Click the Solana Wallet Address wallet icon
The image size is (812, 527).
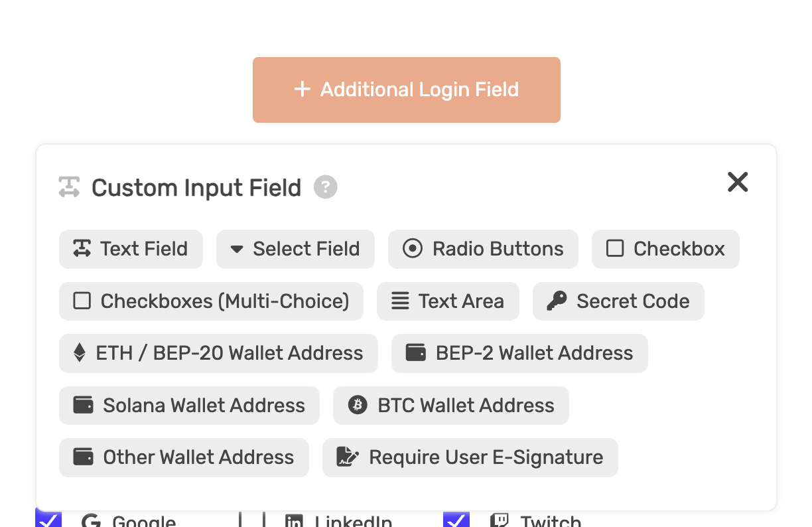[83, 406]
